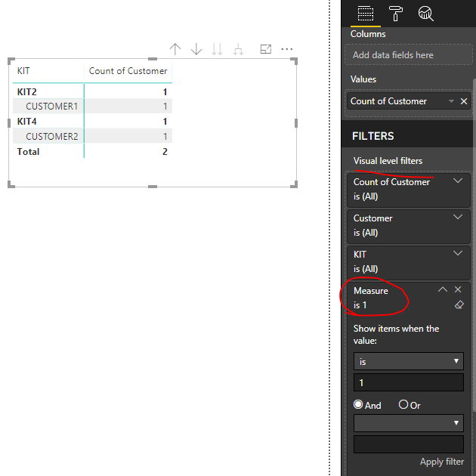Screen dimensions: 476x476
Task: Sort by the KIT column header
Action: coord(23,71)
